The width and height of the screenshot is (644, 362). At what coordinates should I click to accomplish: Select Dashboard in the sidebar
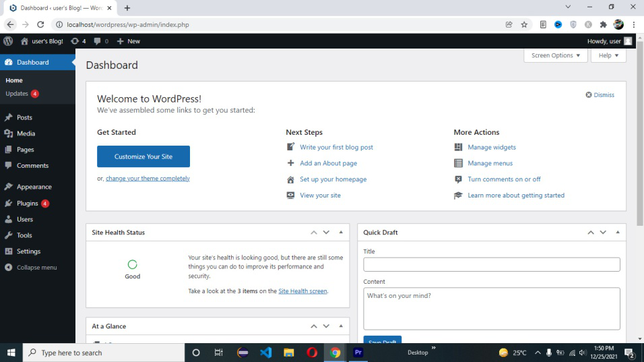pos(37,62)
